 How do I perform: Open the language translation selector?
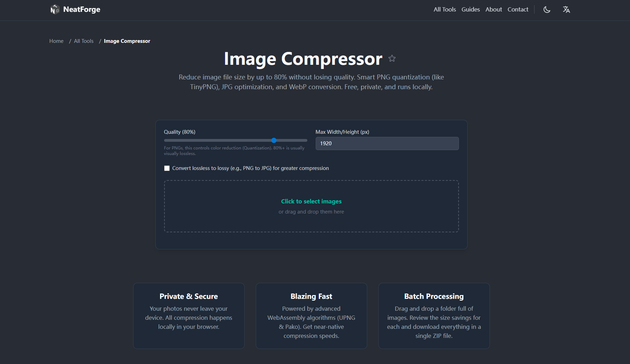(566, 10)
